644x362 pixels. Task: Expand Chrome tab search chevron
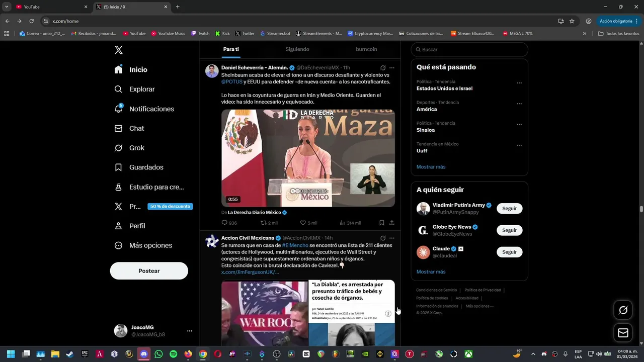(7, 7)
